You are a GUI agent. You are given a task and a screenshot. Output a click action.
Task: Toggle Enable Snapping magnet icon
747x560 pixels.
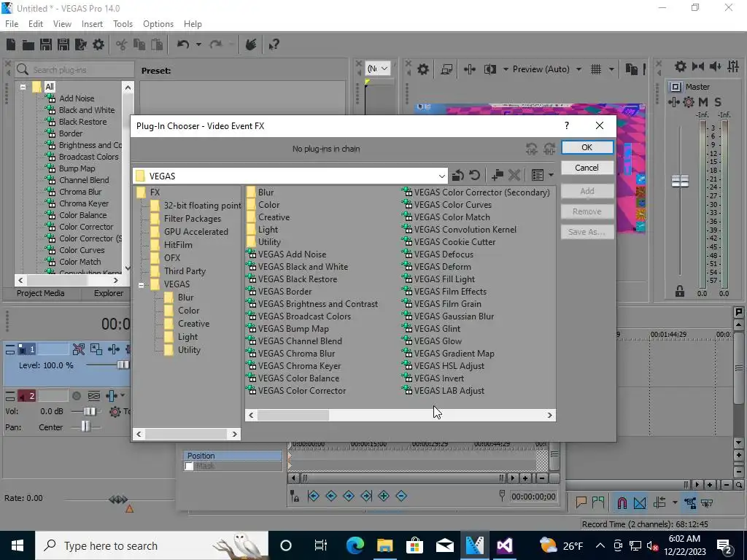pos(622,502)
